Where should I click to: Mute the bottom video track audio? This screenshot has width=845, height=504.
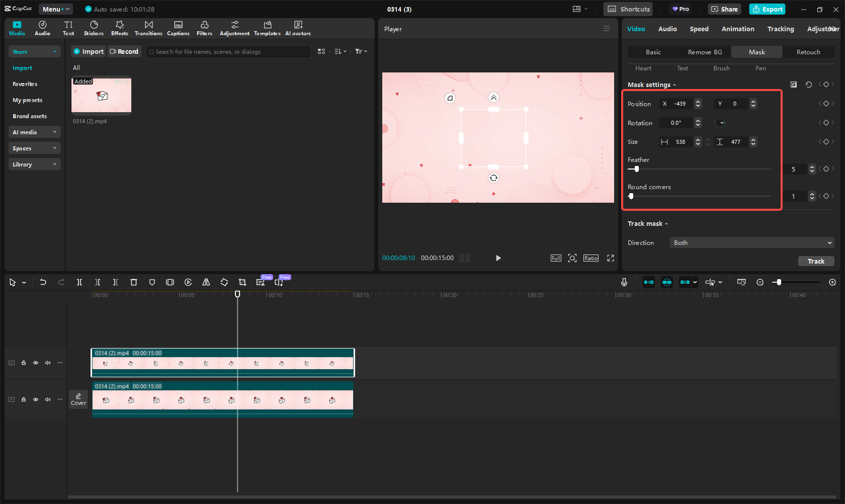(x=48, y=399)
